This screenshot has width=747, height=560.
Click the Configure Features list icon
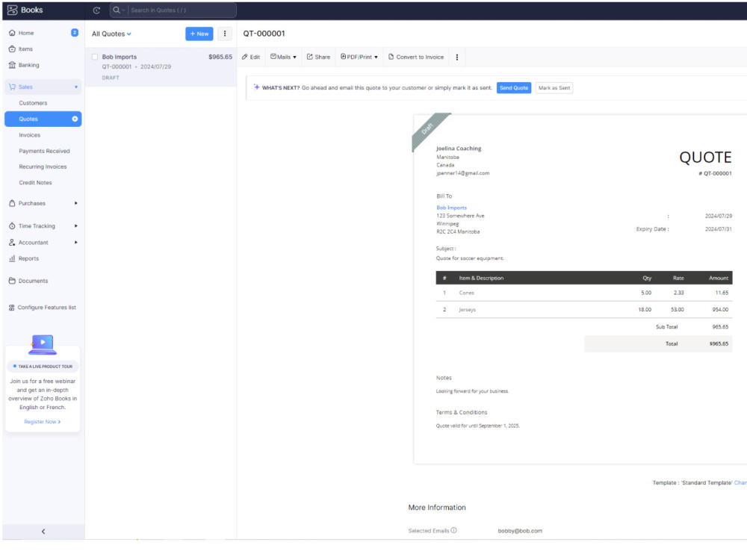[11, 308]
